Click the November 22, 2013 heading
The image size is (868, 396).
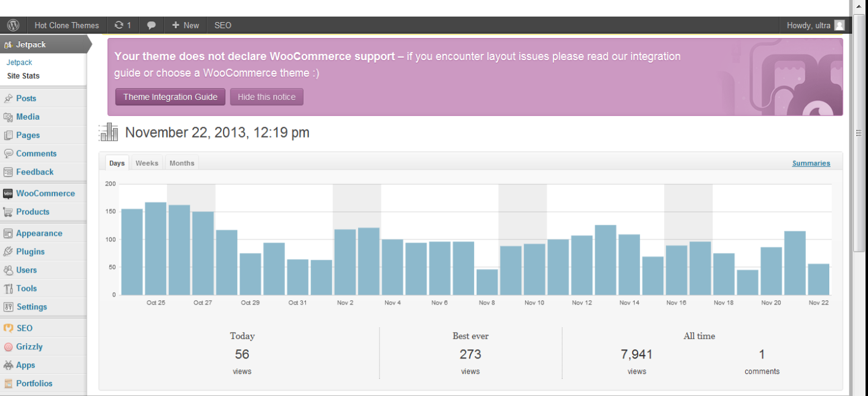[217, 133]
